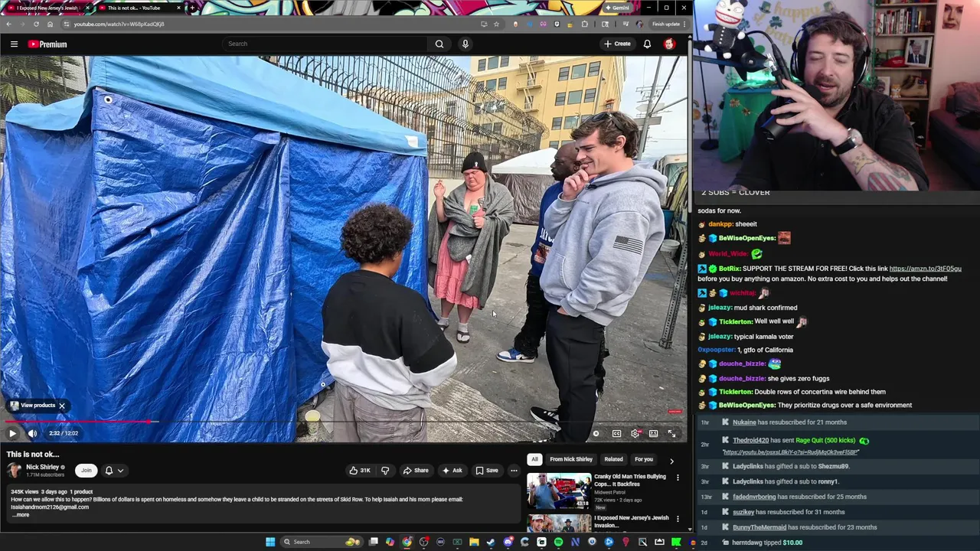This screenshot has height=551, width=980.
Task: Expand description with ...more
Action: [x=20, y=515]
